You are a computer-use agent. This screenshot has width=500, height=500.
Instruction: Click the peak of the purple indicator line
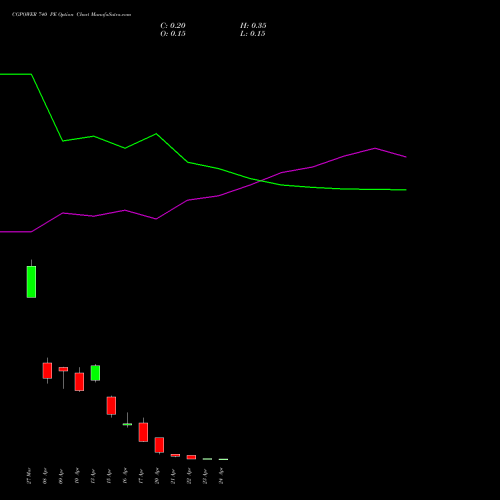coord(375,148)
